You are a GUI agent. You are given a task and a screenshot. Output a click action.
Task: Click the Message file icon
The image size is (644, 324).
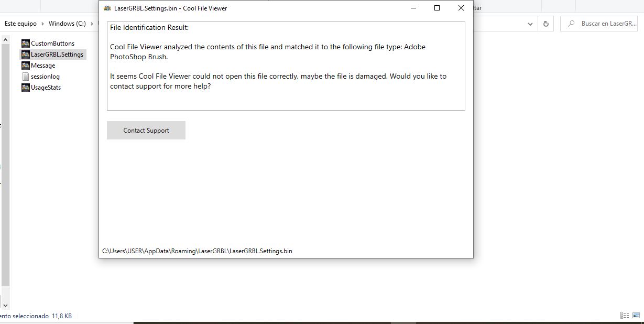pos(26,65)
